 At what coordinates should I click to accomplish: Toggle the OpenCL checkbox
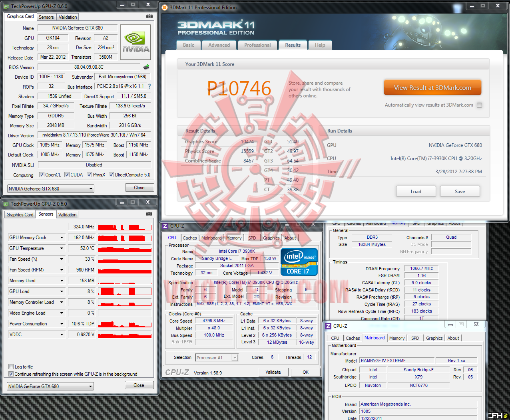[42, 175]
